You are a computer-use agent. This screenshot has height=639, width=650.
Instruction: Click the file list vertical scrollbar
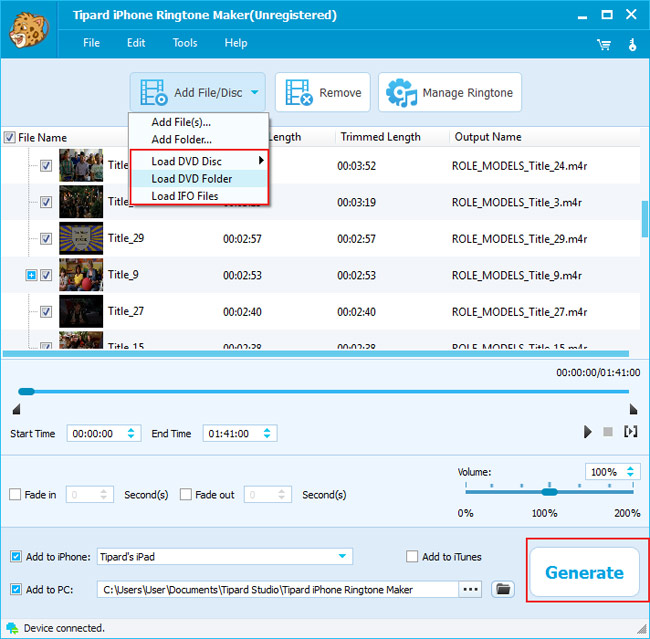coord(645,219)
